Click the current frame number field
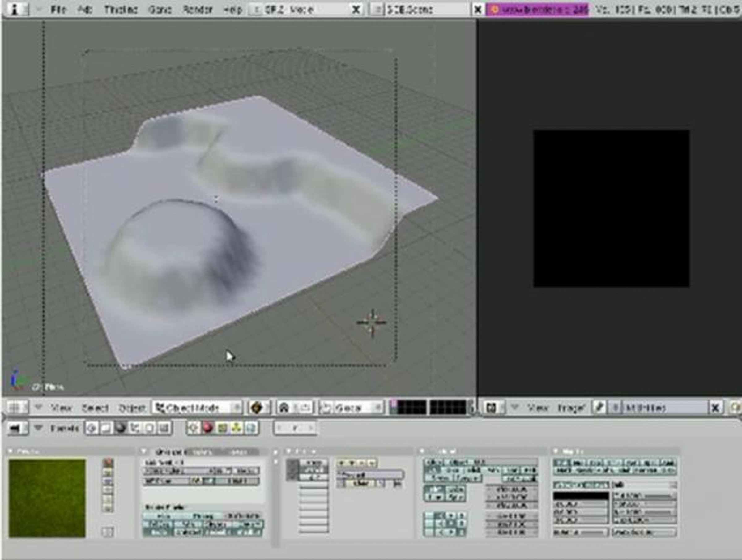 (x=295, y=428)
